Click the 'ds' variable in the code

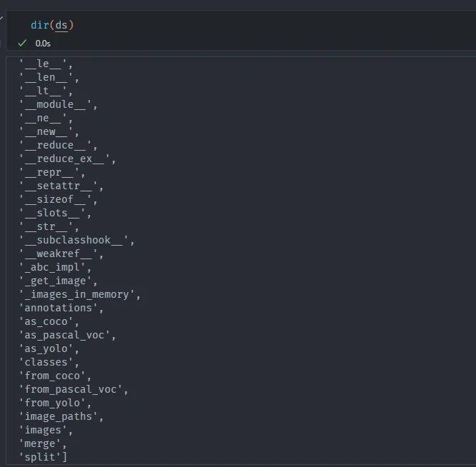click(x=61, y=25)
